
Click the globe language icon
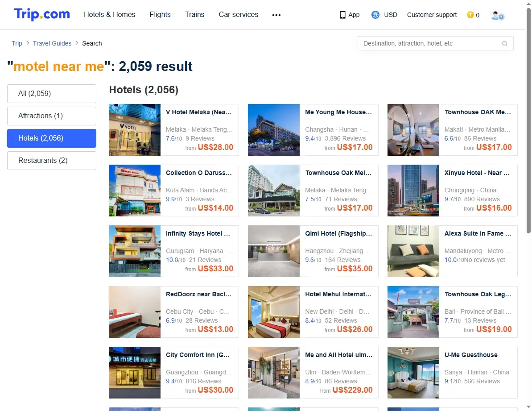375,15
